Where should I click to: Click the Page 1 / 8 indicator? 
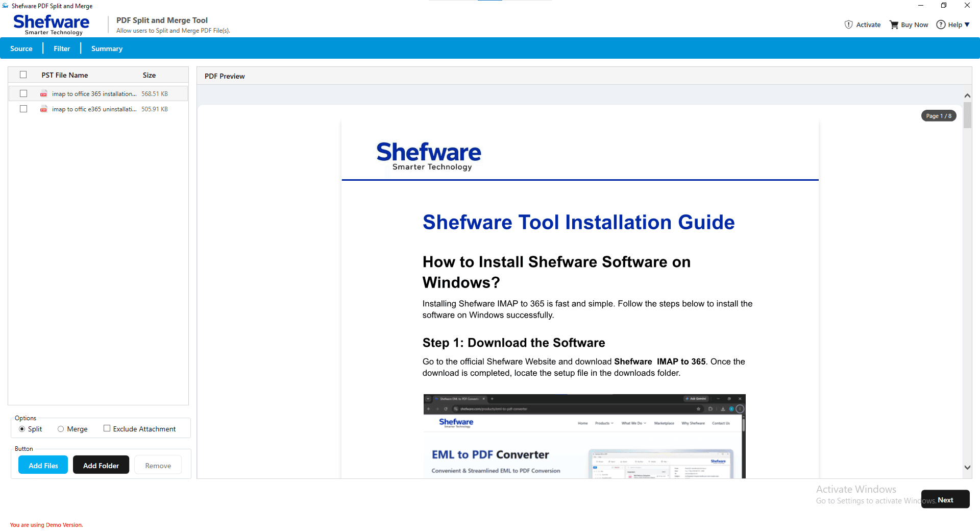coord(939,116)
